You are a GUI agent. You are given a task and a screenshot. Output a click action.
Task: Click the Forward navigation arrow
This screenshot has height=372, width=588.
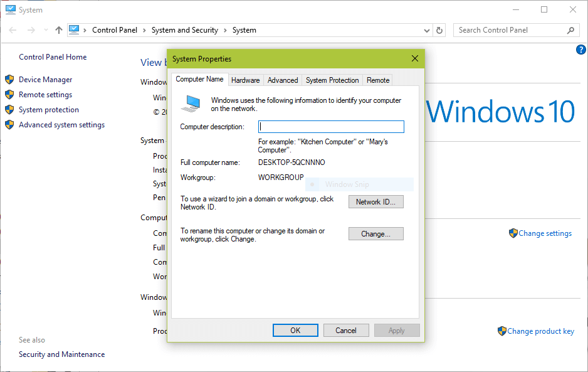click(x=31, y=30)
